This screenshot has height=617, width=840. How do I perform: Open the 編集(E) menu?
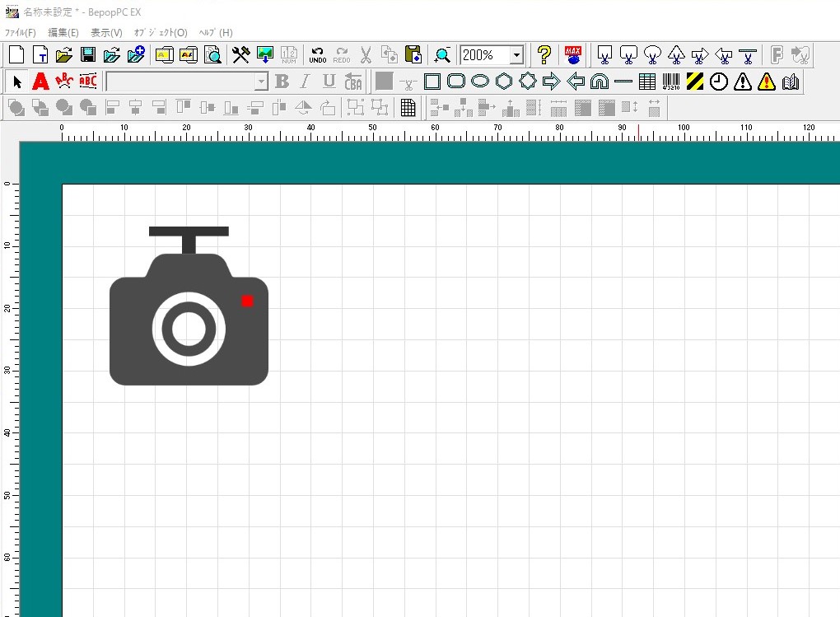pos(63,33)
